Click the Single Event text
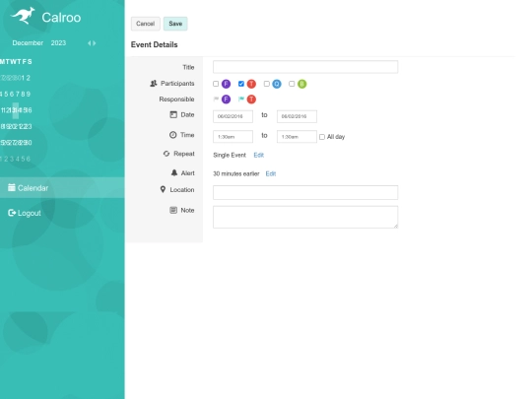The image size is (532, 399). click(230, 155)
